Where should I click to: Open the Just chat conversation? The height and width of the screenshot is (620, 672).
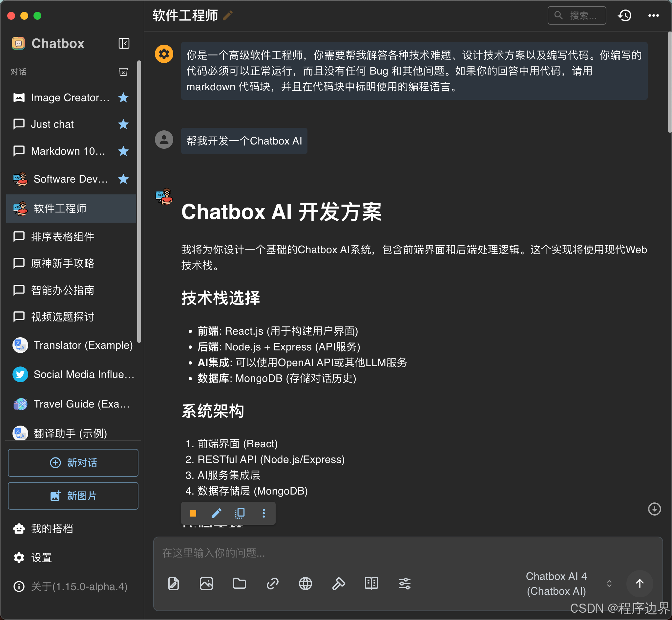tap(71, 124)
